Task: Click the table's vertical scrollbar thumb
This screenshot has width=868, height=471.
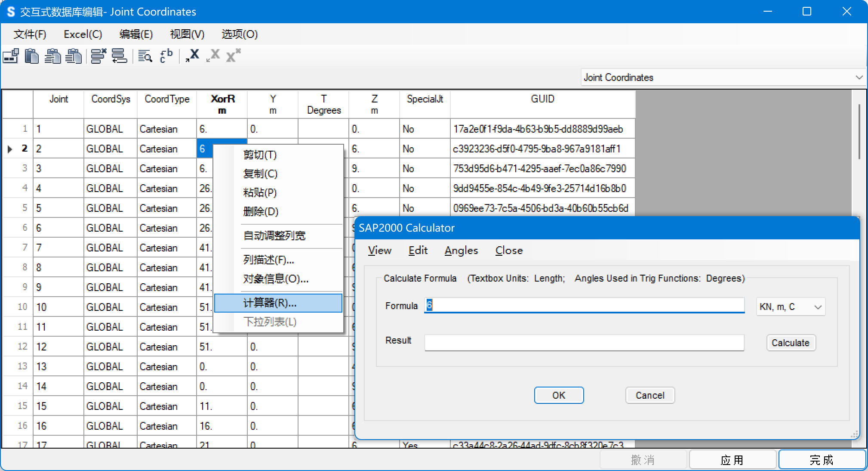Action: point(859,131)
